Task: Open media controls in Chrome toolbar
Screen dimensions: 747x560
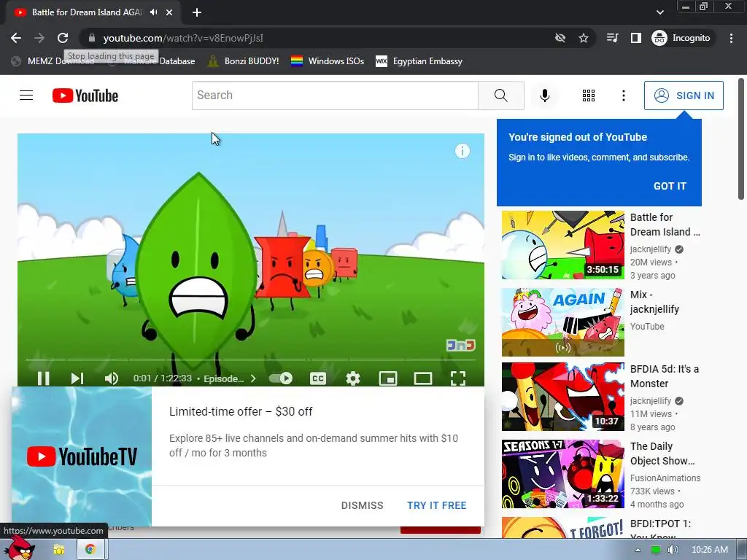Action: click(613, 38)
